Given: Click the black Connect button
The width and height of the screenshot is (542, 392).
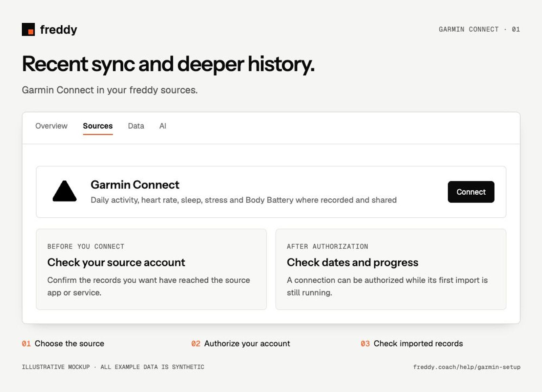Looking at the screenshot, I should tap(471, 192).
